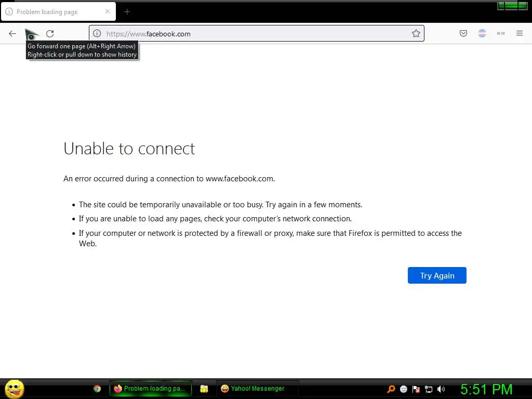Reload the page with the refresh icon
This screenshot has height=399, width=532.
pos(50,33)
